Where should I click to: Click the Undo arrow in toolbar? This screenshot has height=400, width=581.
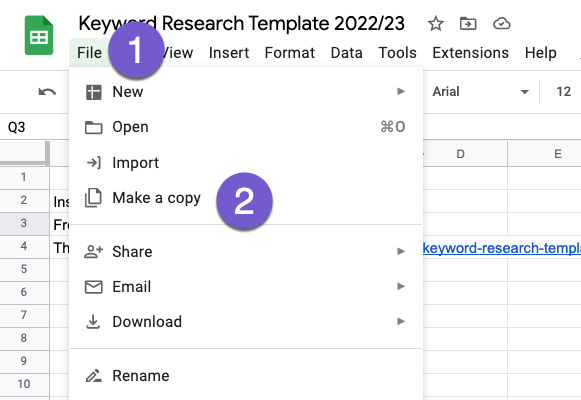point(47,91)
